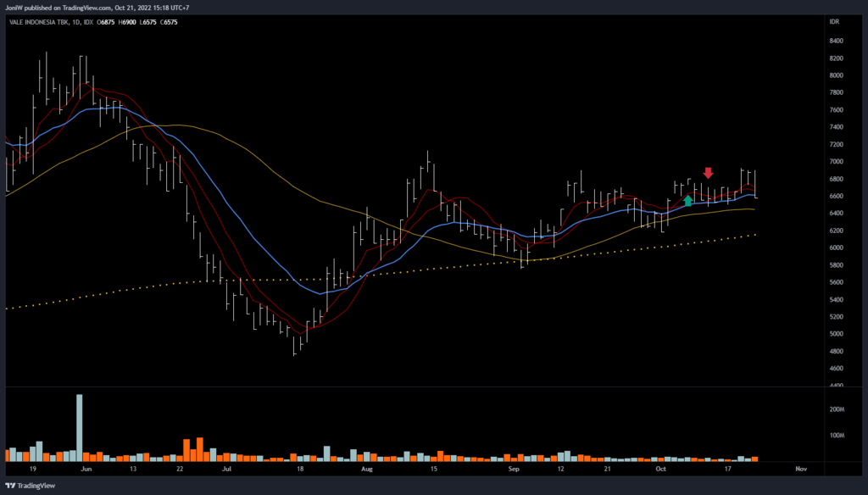Click the Jul label on time axis

[225, 468]
